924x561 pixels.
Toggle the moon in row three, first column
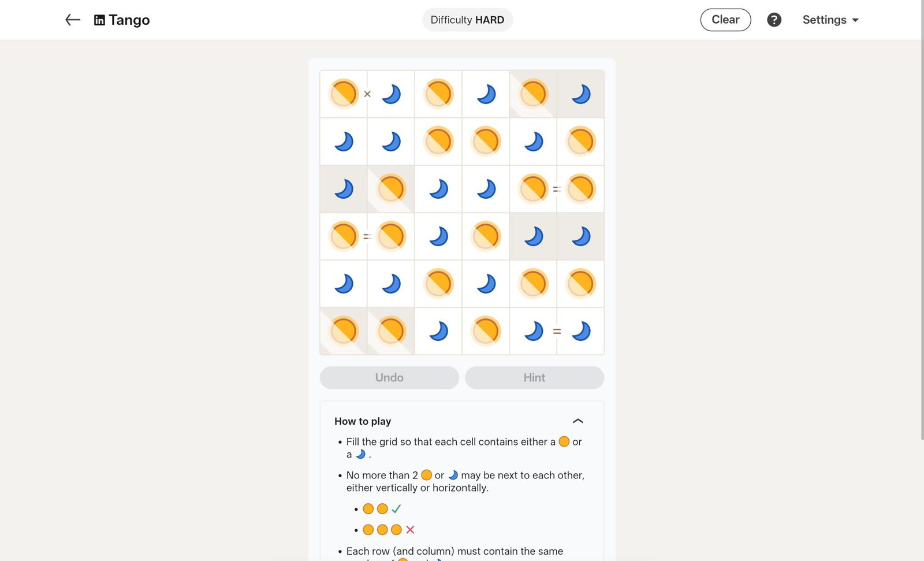pos(344,189)
